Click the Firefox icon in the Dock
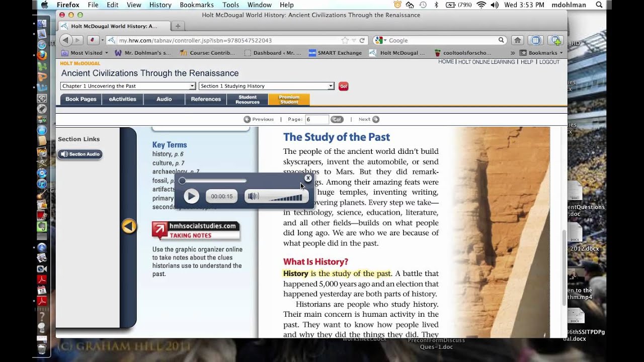The height and width of the screenshot is (362, 644). coord(42,55)
